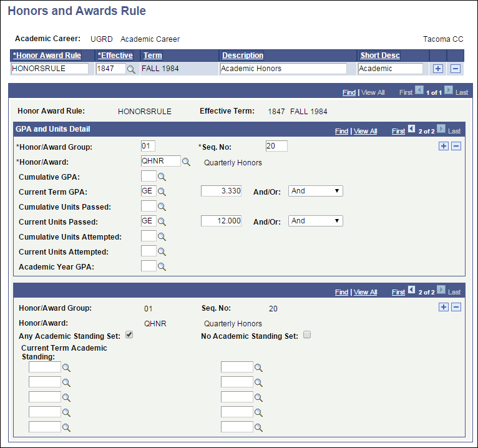478x448 pixels.
Task: Open Cumulative GPA operator lookup
Action: pos(162,177)
